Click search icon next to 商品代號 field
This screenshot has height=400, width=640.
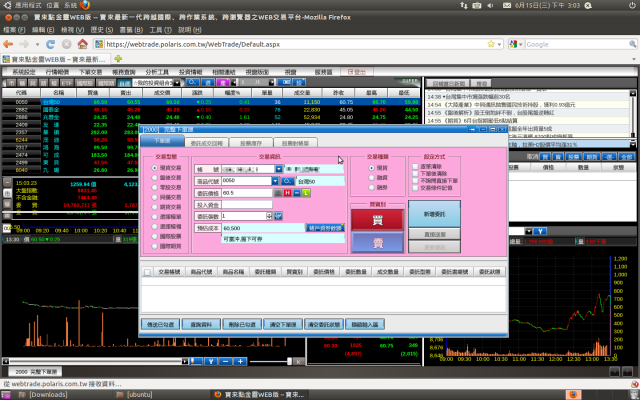[287, 181]
